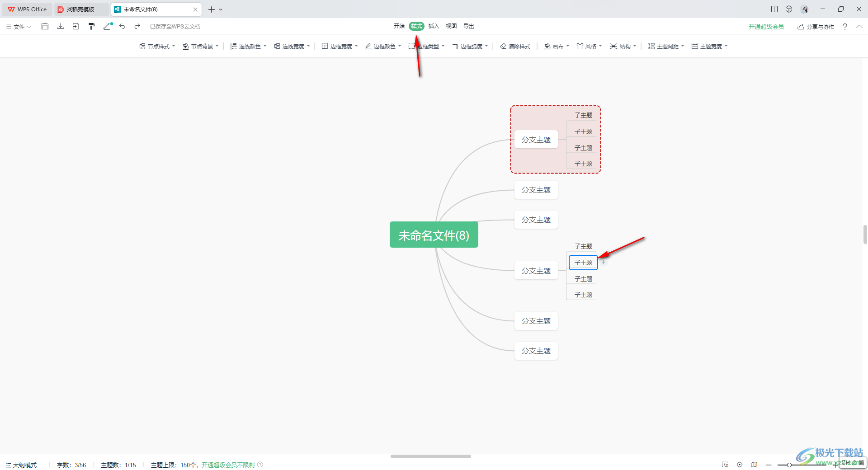The height and width of the screenshot is (470, 868).
Task: Expand the 连线颜色 dropdown
Action: (248, 46)
